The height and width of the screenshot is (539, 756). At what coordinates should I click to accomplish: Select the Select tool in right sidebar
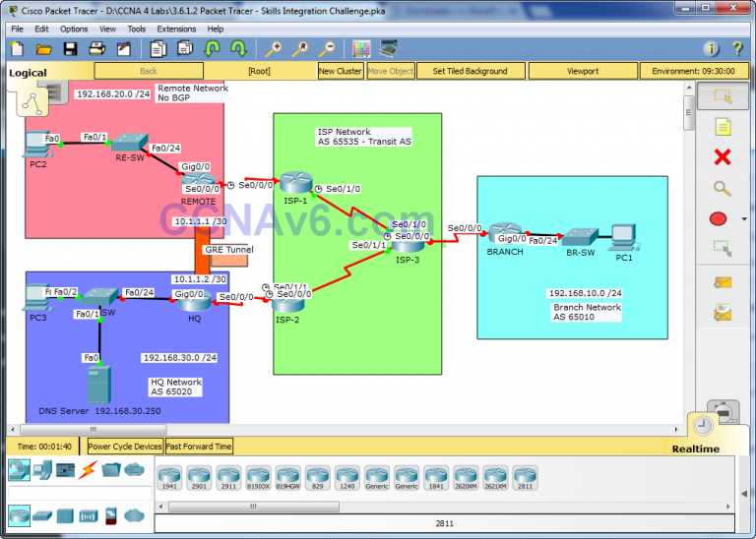(x=723, y=96)
